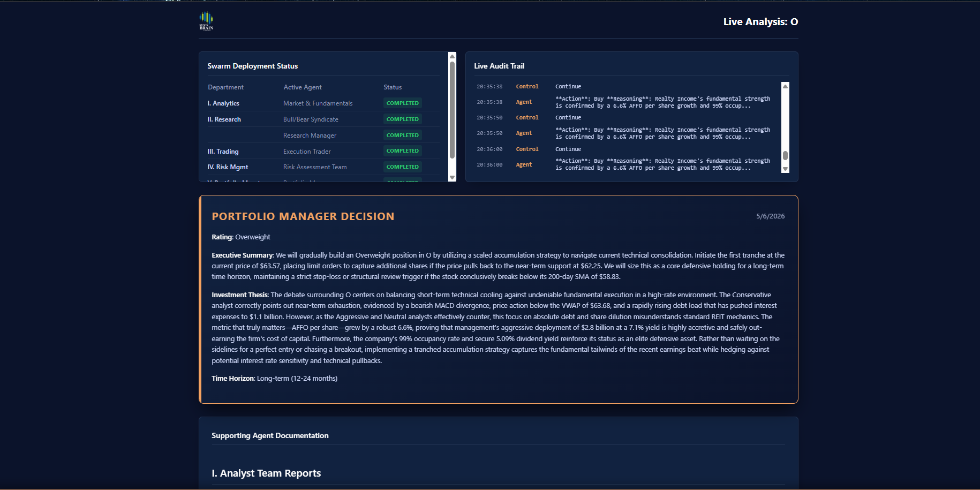The width and height of the screenshot is (980, 490).
Task: Click the COMPLETED badge for Bull/Bear Syndicate
Action: click(403, 119)
